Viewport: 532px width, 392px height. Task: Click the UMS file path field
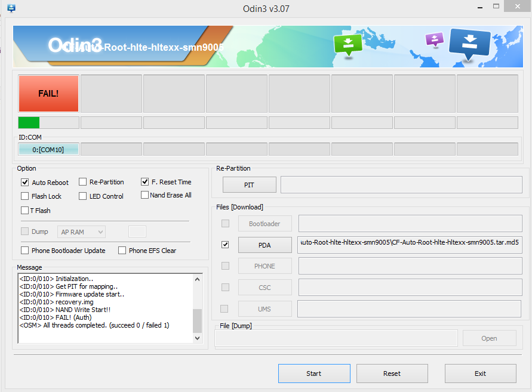pyautogui.click(x=409, y=308)
